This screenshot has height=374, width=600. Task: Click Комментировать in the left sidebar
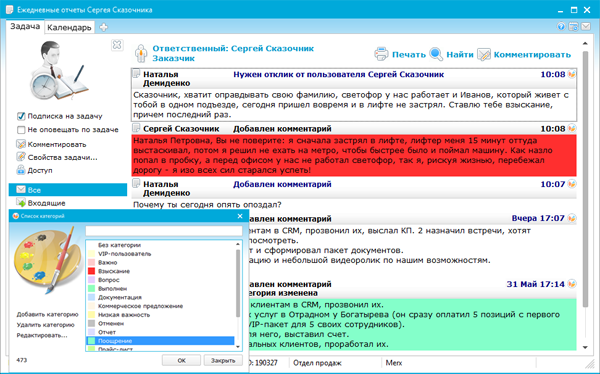click(57, 144)
